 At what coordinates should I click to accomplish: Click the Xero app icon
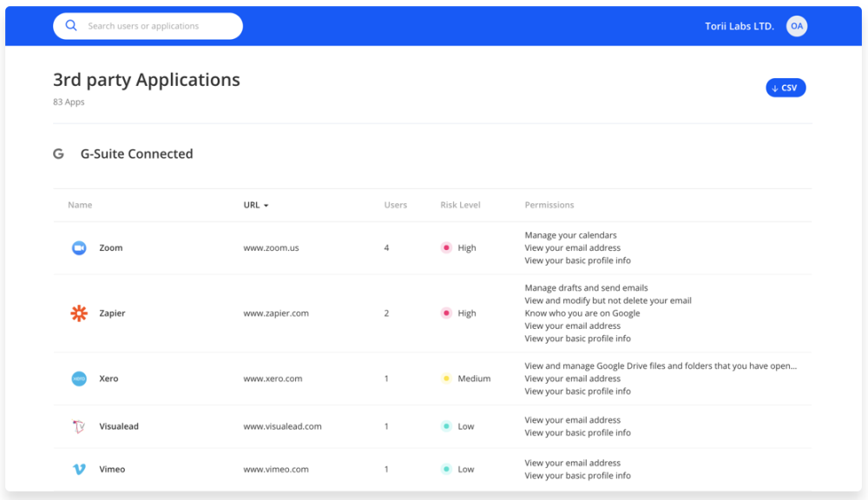pos(79,378)
